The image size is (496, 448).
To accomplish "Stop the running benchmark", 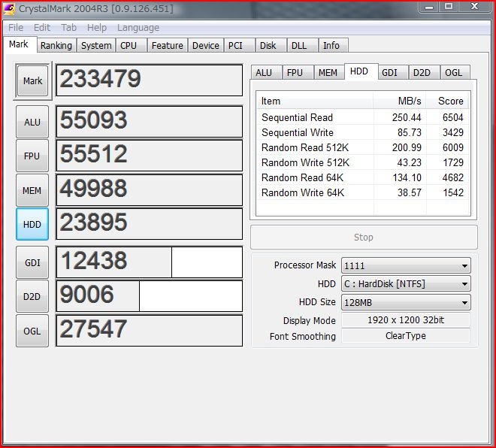I will click(x=364, y=238).
